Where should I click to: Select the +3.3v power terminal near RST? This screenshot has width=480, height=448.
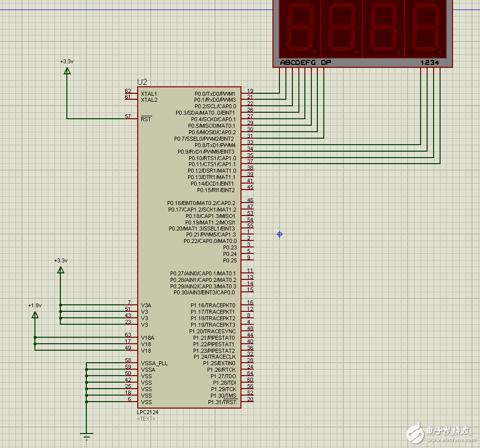(67, 71)
